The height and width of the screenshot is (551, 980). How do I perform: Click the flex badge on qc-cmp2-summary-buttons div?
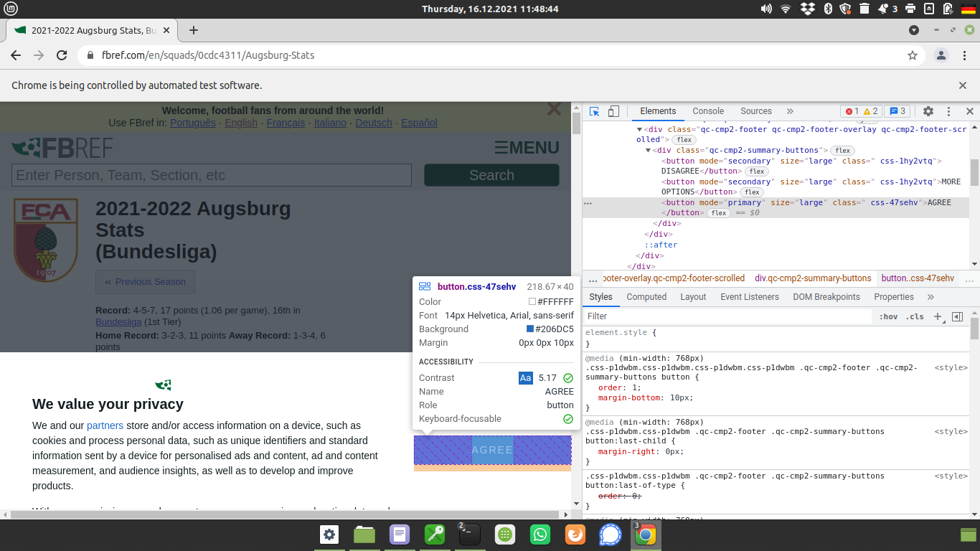pos(842,151)
